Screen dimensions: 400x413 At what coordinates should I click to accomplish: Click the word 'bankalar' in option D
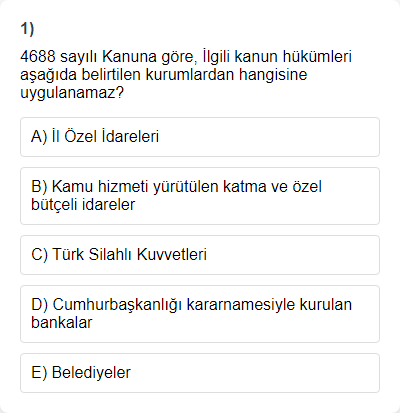(62, 323)
